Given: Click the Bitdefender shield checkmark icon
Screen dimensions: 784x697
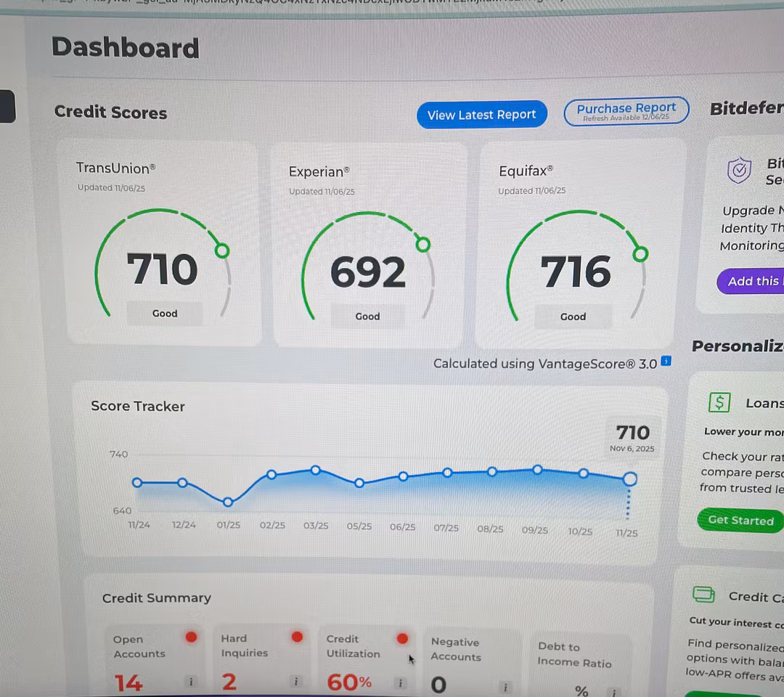Looking at the screenshot, I should point(739,171).
